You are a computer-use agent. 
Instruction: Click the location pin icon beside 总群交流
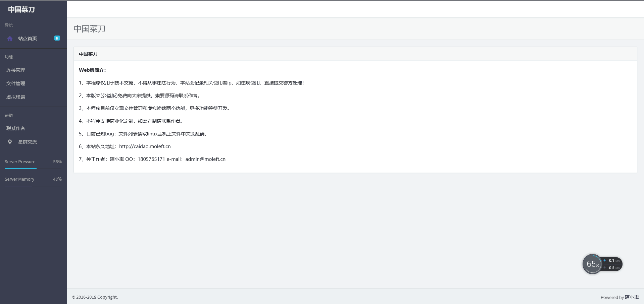[10, 142]
